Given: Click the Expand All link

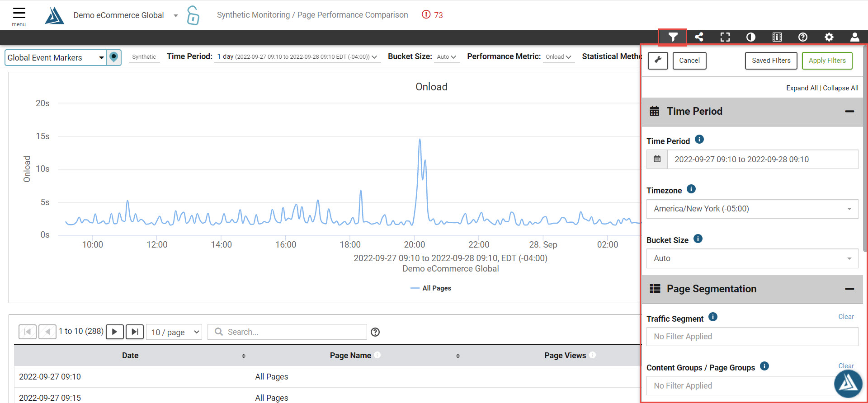Looking at the screenshot, I should pyautogui.click(x=802, y=88).
